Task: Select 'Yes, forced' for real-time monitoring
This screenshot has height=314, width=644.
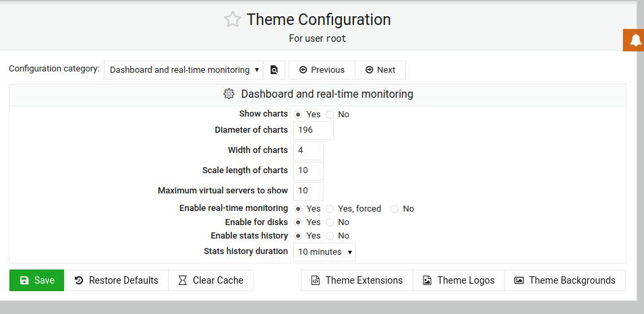Action: (x=330, y=209)
